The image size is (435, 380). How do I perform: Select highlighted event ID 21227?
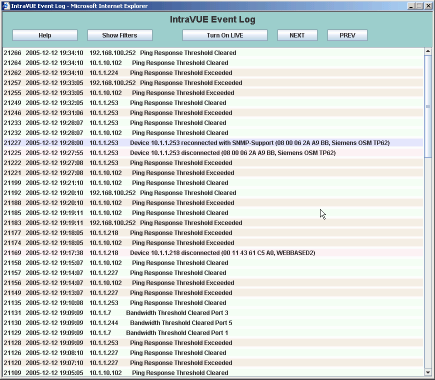[x=12, y=143]
